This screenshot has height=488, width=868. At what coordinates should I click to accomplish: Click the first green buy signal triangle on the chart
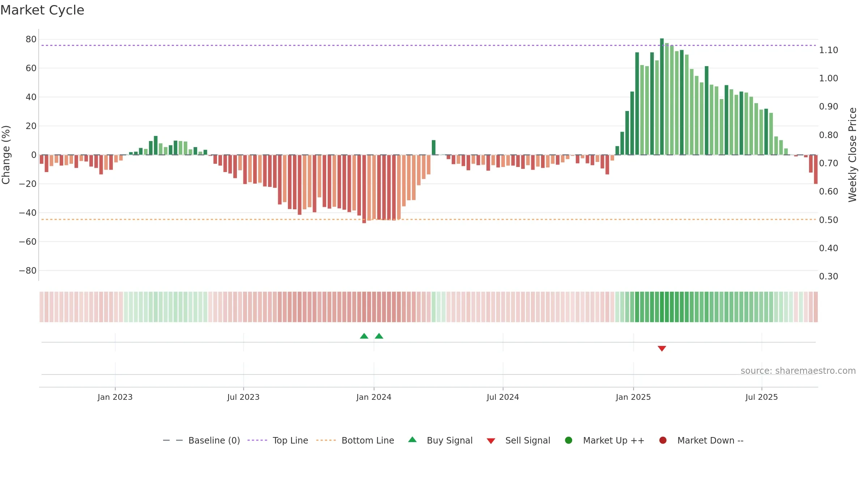[364, 336]
